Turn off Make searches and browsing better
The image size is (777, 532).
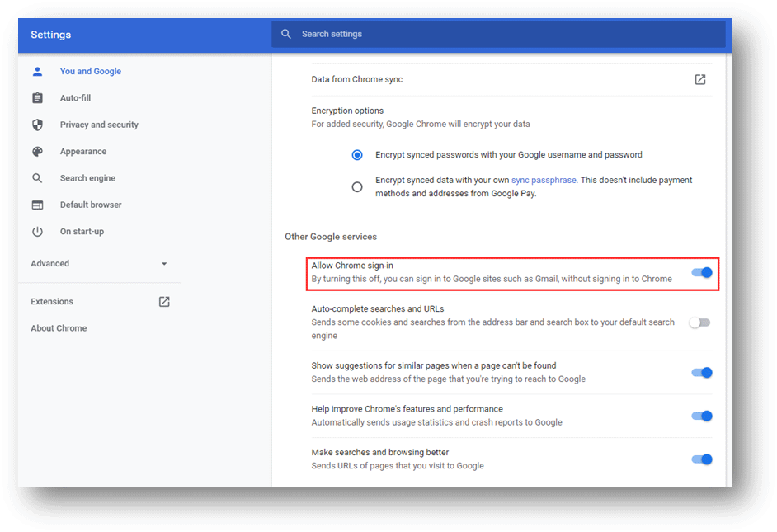point(702,459)
